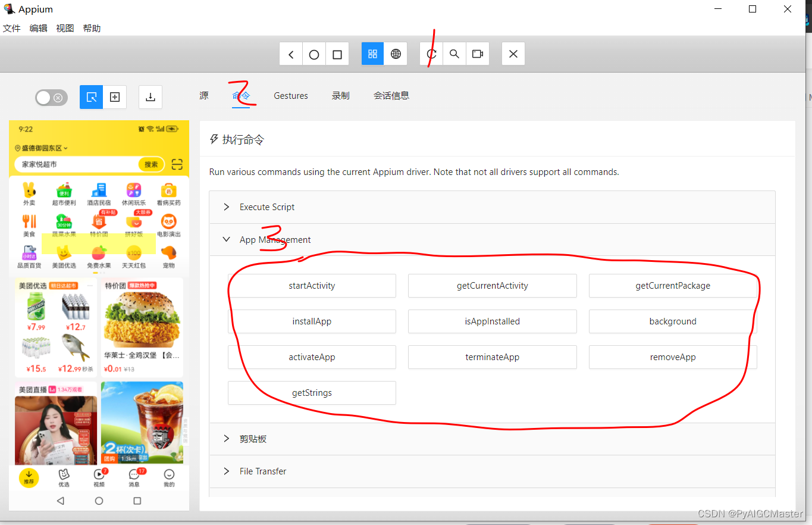Download the screenshot with download icon
Screen dimensions: 812x525
[x=151, y=97]
